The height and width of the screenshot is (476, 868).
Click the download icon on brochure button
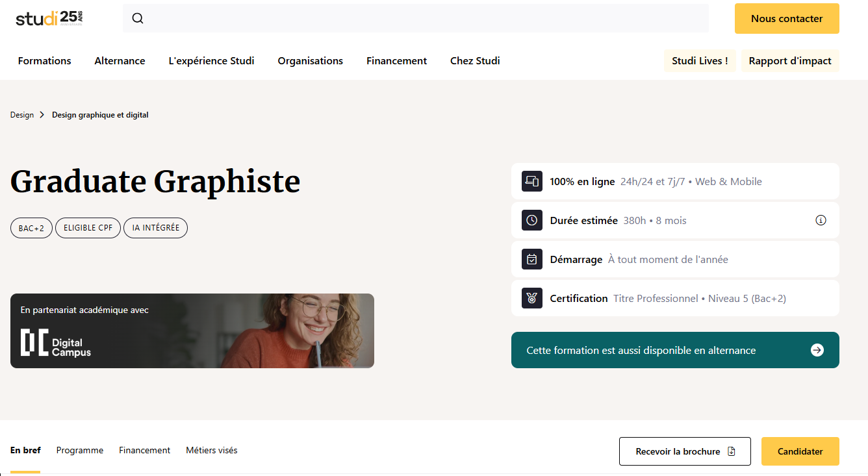(x=732, y=451)
